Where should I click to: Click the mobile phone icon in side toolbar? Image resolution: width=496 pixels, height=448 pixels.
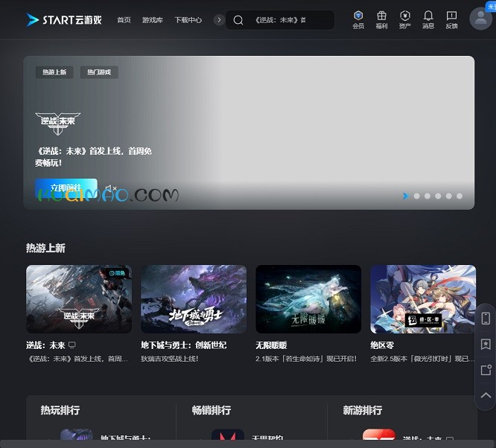[x=486, y=318]
